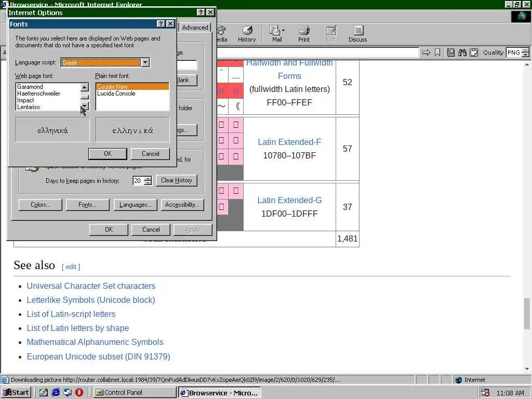Open the Colors settings button

(x=41, y=205)
